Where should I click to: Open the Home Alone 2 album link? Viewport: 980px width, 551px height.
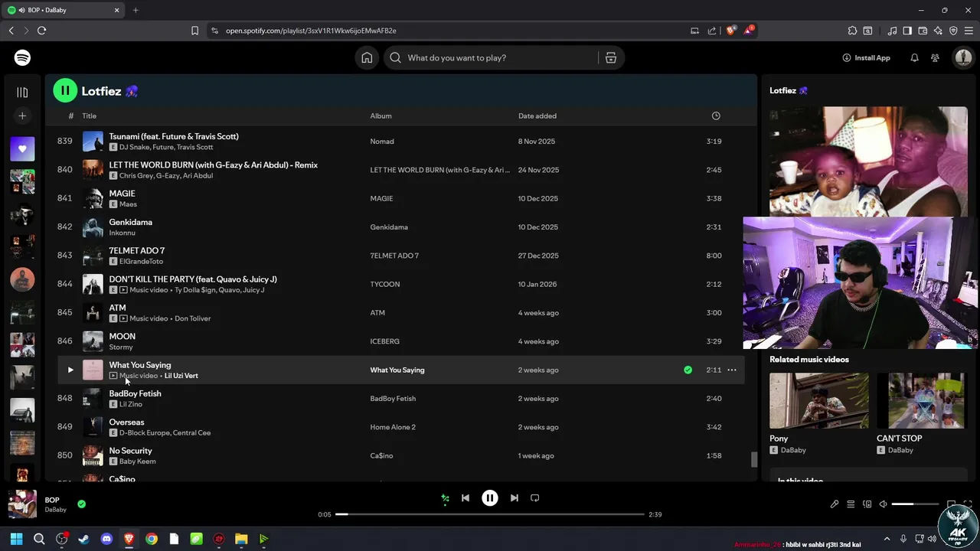393,427
